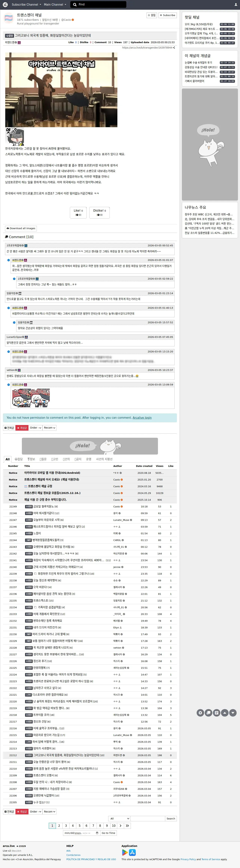Click floating scroll-to-bottom arrow
Viewport: 240px width, 868px height.
233,712
